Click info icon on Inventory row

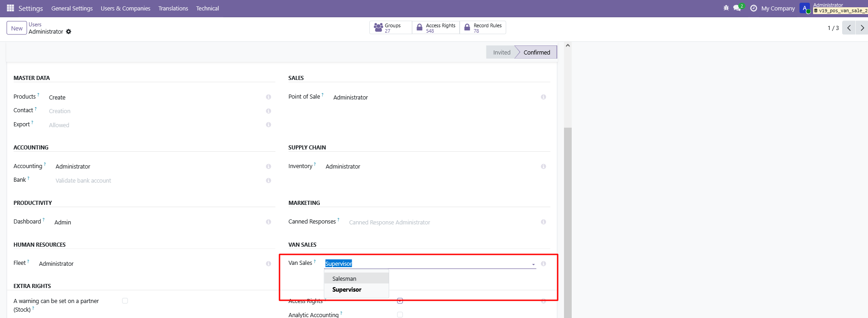pyautogui.click(x=543, y=167)
